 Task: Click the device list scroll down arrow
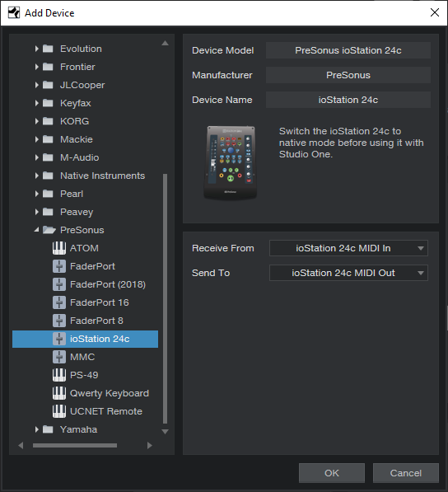coord(165,432)
